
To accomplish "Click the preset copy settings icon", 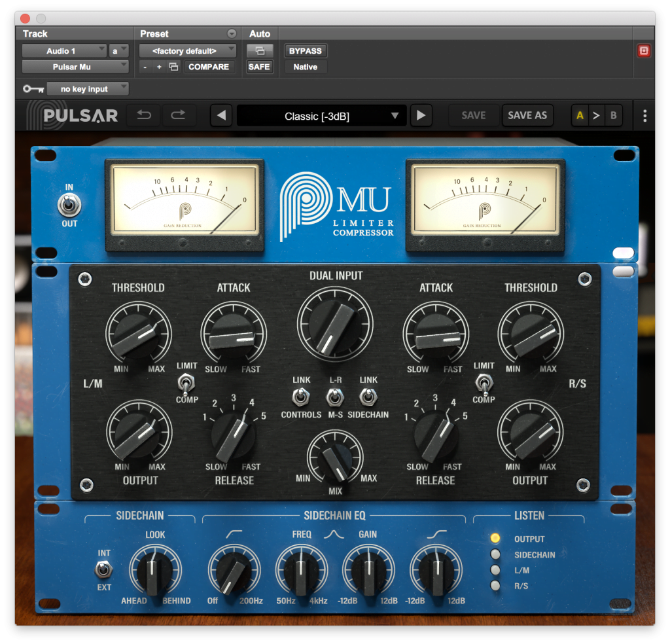I will point(173,67).
